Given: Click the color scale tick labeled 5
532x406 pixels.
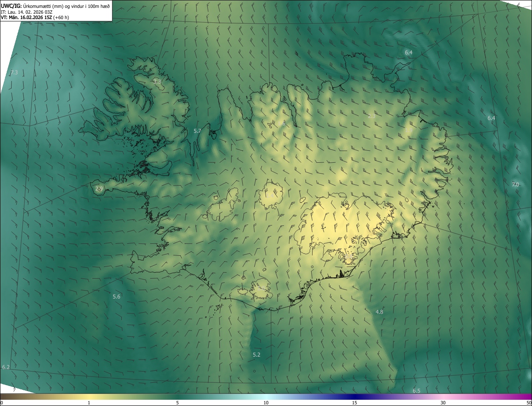Looking at the screenshot, I should click(177, 403).
